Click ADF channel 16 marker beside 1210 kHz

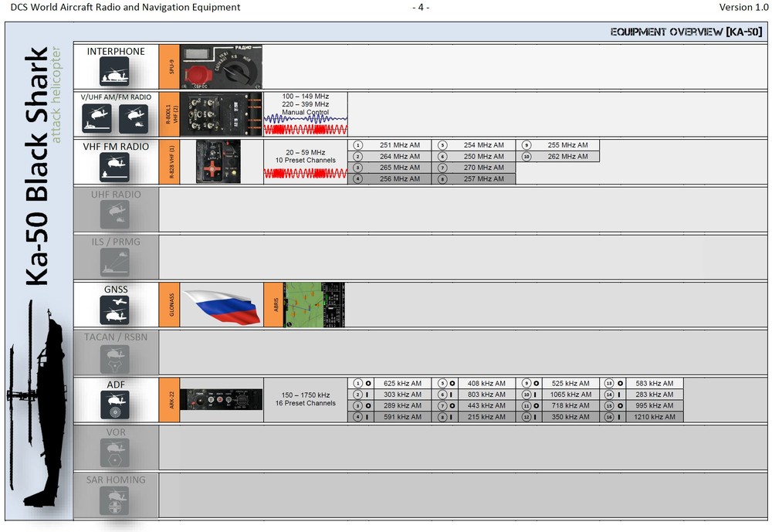(609, 417)
